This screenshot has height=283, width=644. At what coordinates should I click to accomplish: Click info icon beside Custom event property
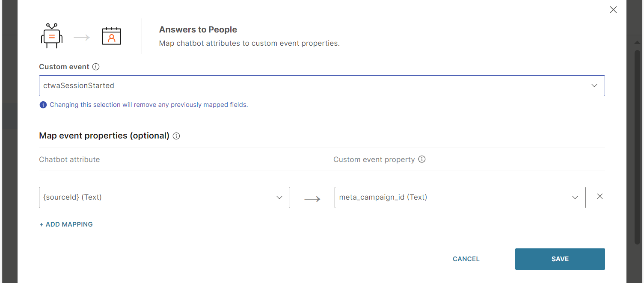tap(422, 159)
